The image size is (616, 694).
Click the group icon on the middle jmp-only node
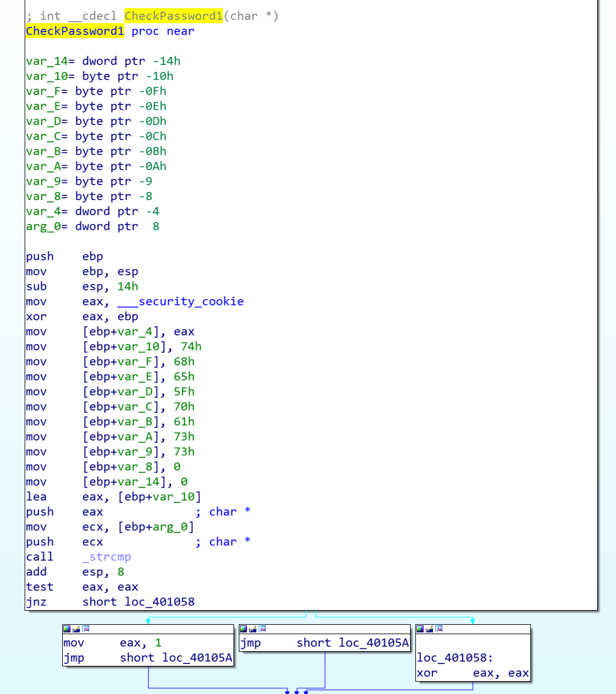[x=262, y=629]
